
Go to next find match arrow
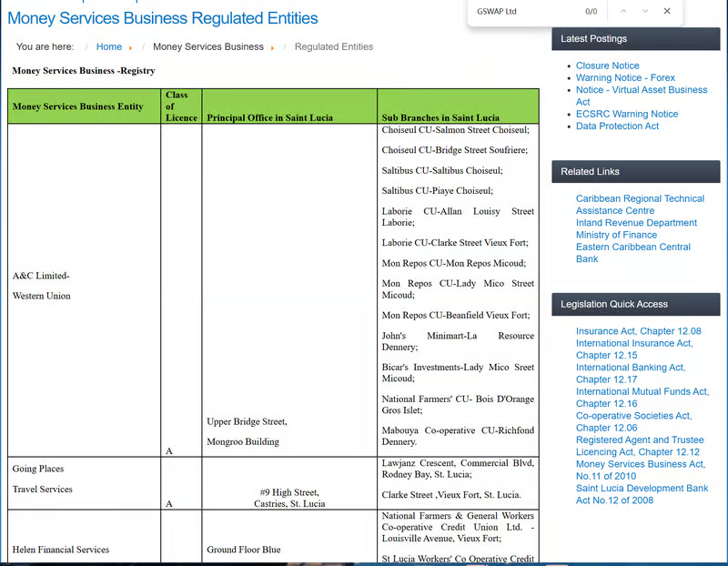(x=645, y=11)
